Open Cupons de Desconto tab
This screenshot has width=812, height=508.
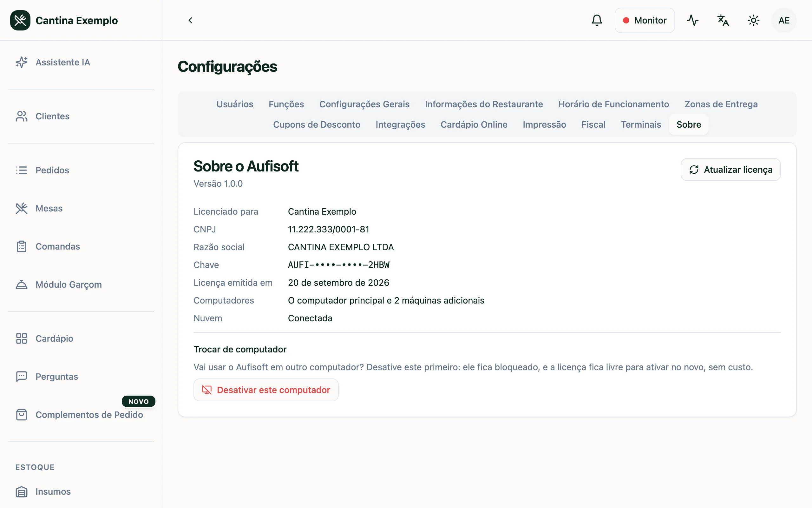click(x=317, y=125)
